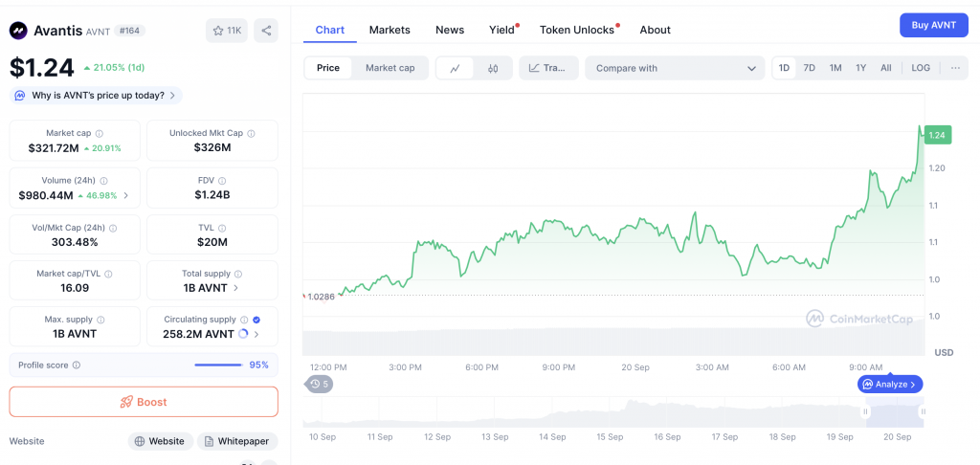Click the circulating supply progress ring icon

[x=243, y=334]
